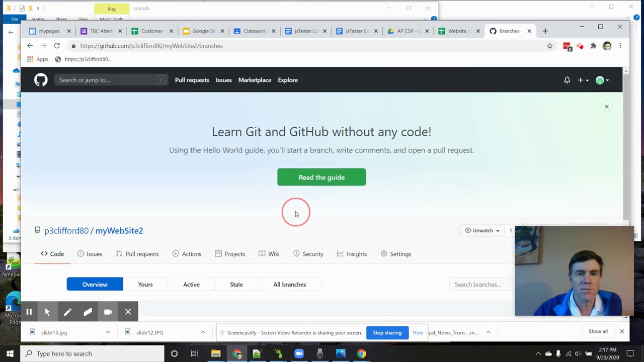Open File Explorer from the taskbar
This screenshot has width=644, height=362.
[x=216, y=353]
